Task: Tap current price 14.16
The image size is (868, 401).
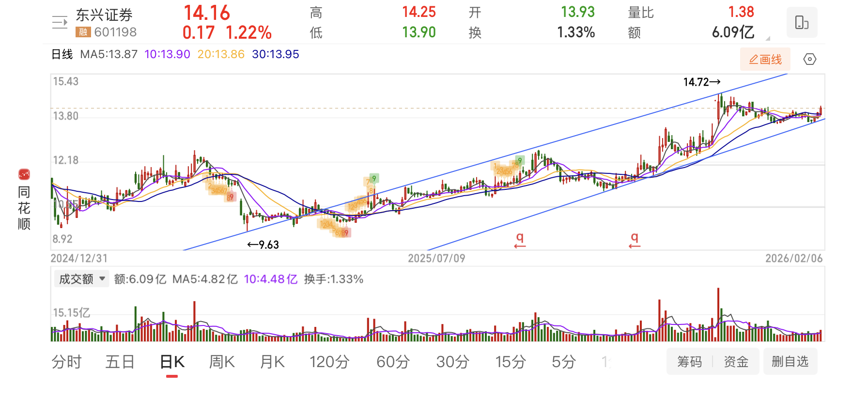Action: pyautogui.click(x=207, y=13)
